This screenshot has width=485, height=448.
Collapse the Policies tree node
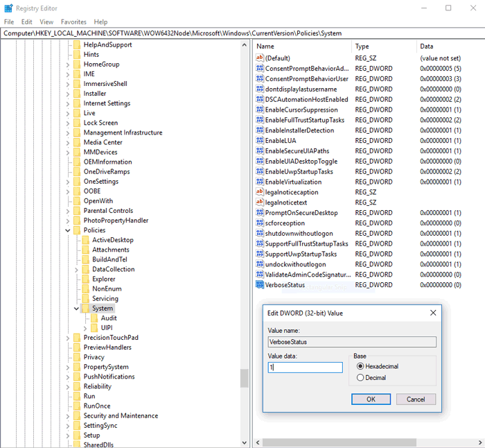68,230
